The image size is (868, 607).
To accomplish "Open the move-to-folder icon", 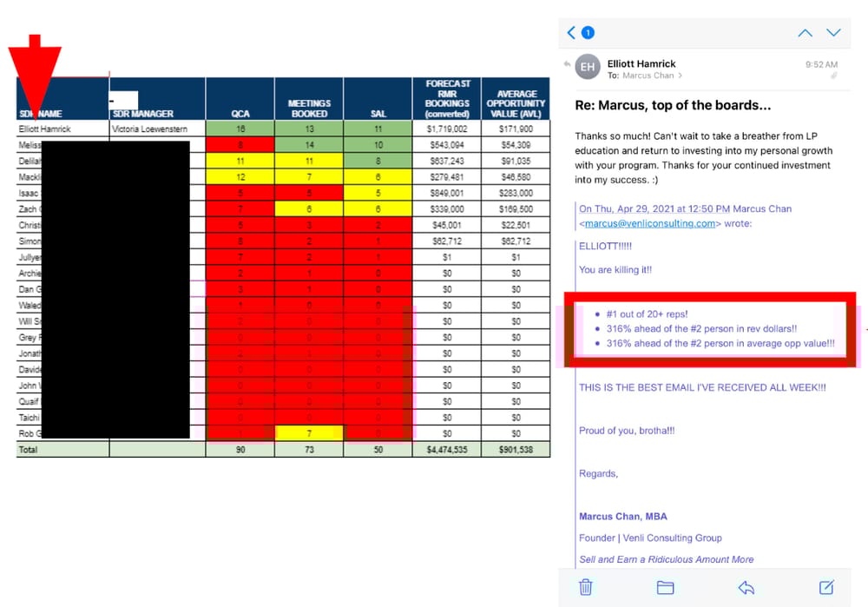I will [x=665, y=587].
